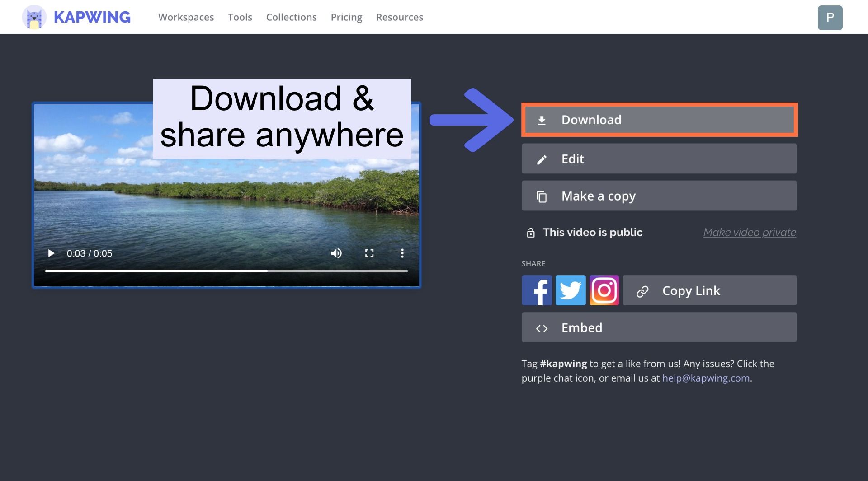Open the user profile avatar P
This screenshot has width=868, height=481.
(x=830, y=18)
